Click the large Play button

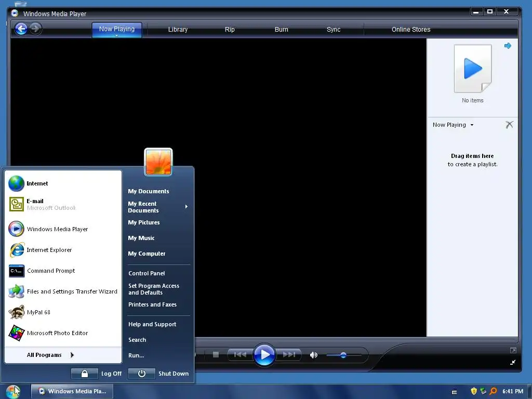(264, 354)
